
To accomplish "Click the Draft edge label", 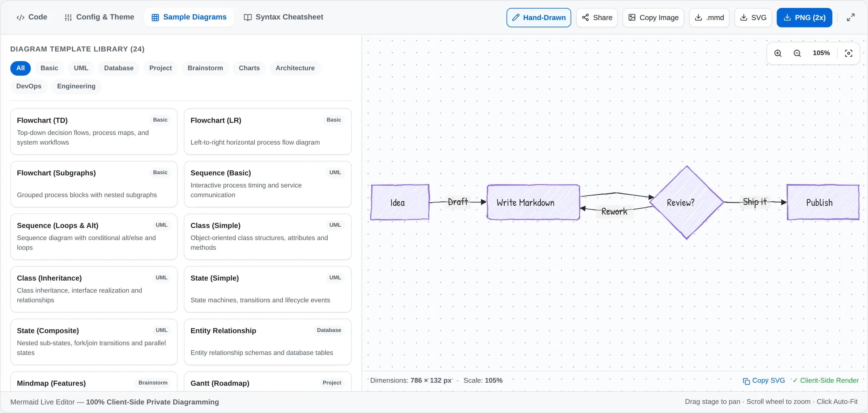I will click(x=458, y=202).
